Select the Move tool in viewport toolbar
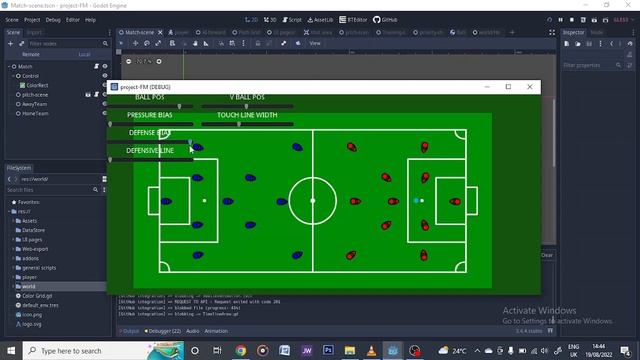 click(x=135, y=43)
